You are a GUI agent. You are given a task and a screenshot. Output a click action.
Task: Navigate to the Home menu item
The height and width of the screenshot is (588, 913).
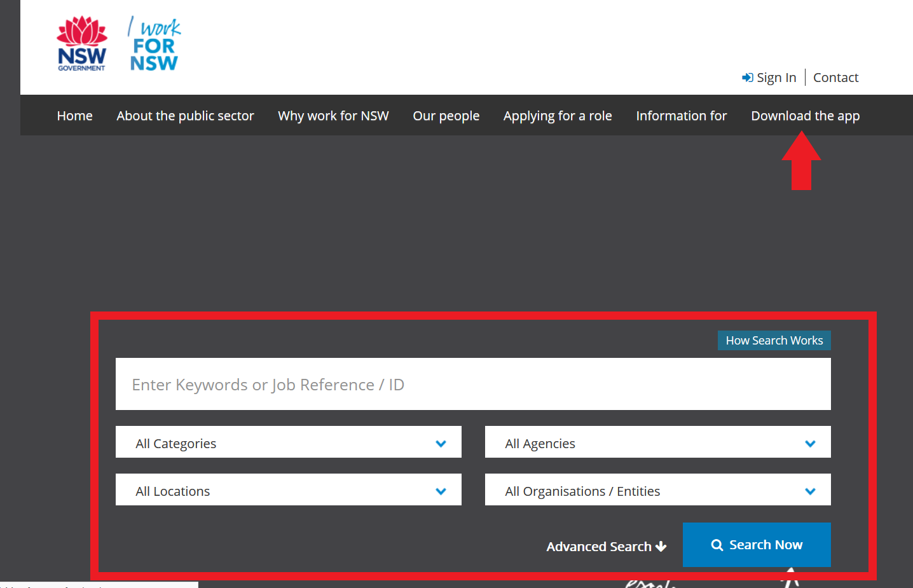pos(74,116)
